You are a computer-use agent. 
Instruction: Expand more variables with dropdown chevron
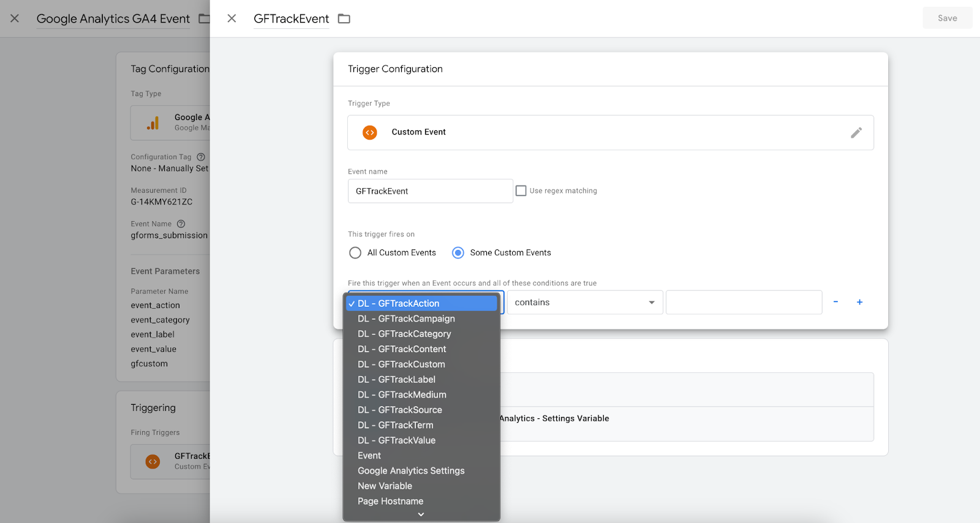click(421, 514)
